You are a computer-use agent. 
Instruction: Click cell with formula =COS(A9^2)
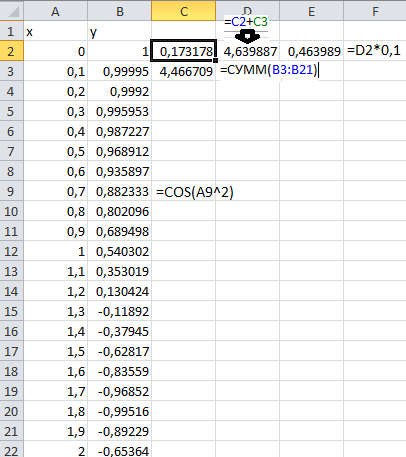pyautogui.click(x=195, y=192)
